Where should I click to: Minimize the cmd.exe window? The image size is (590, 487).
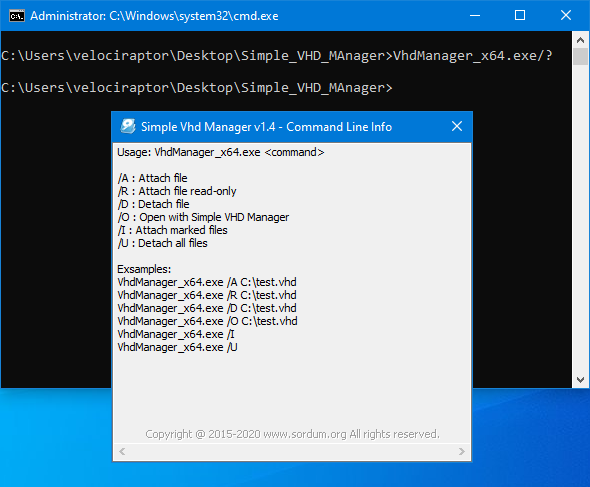tap(475, 15)
